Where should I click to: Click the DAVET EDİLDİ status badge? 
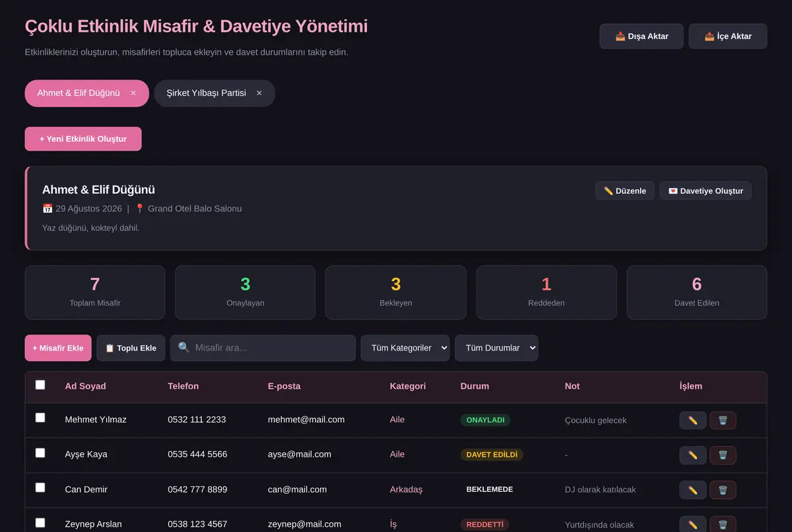492,455
